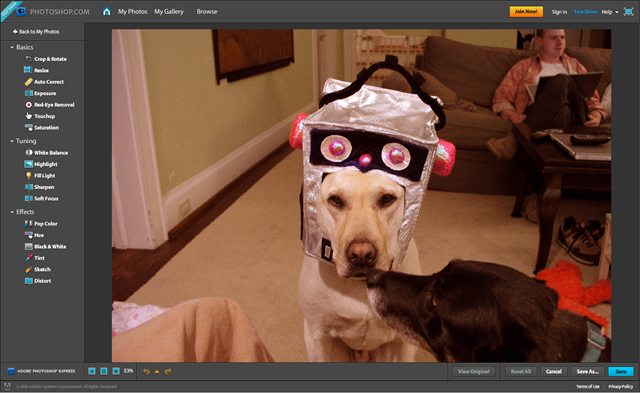Viewport: 640px width, 393px height.
Task: Toggle full screen mode icon at top right
Action: point(629,12)
